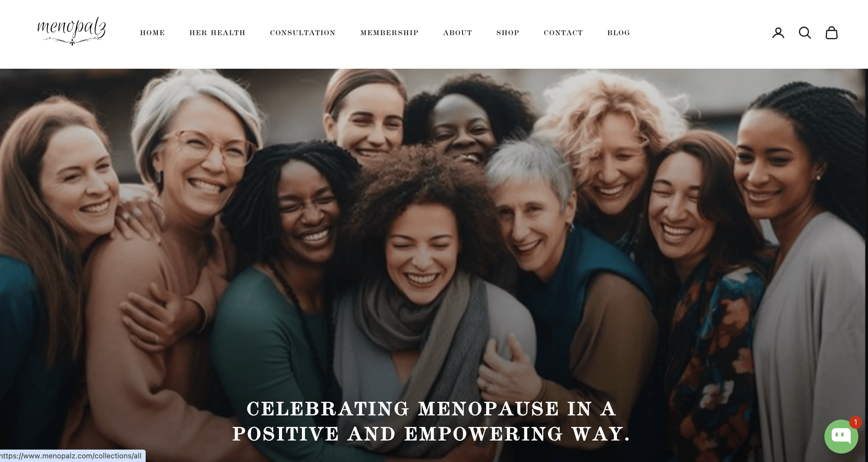This screenshot has height=462, width=868.
Task: Open the Blog link
Action: click(618, 33)
